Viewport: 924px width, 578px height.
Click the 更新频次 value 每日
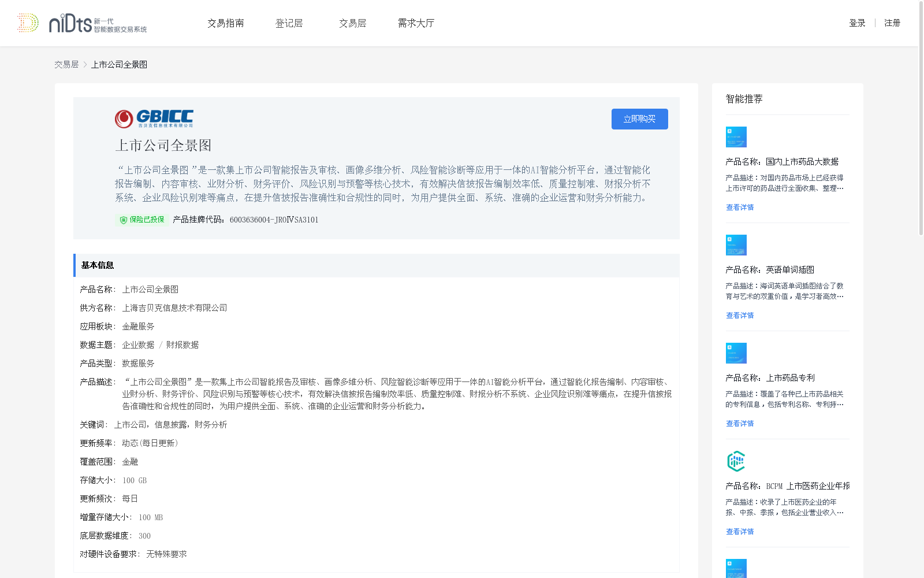(x=130, y=499)
